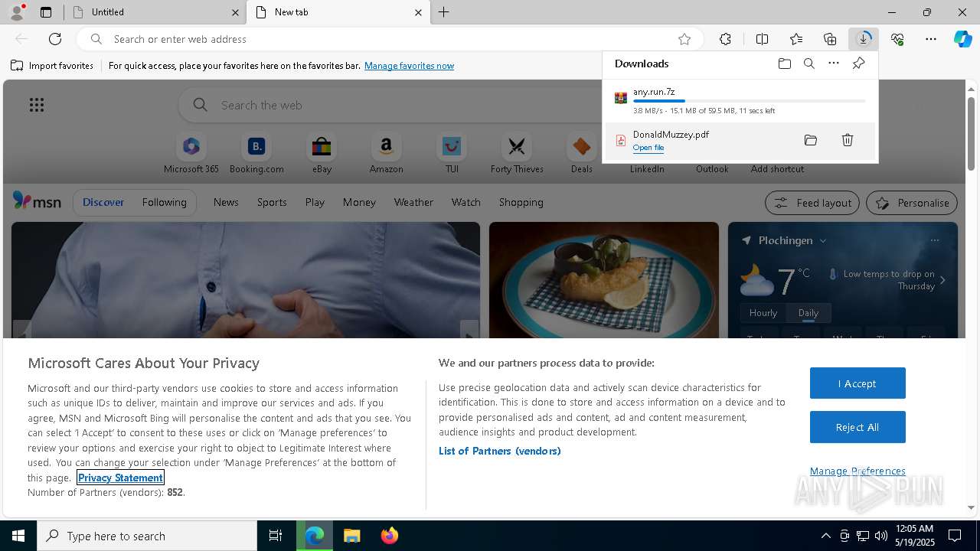The image size is (980, 551).
Task: Select the Following feed tab
Action: coord(164,202)
